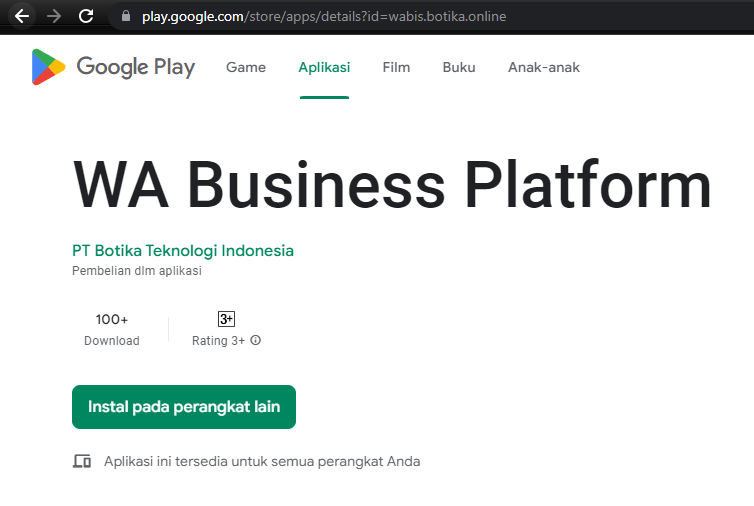Open the Anak-anak tab
The width and height of the screenshot is (754, 506).
coord(543,67)
